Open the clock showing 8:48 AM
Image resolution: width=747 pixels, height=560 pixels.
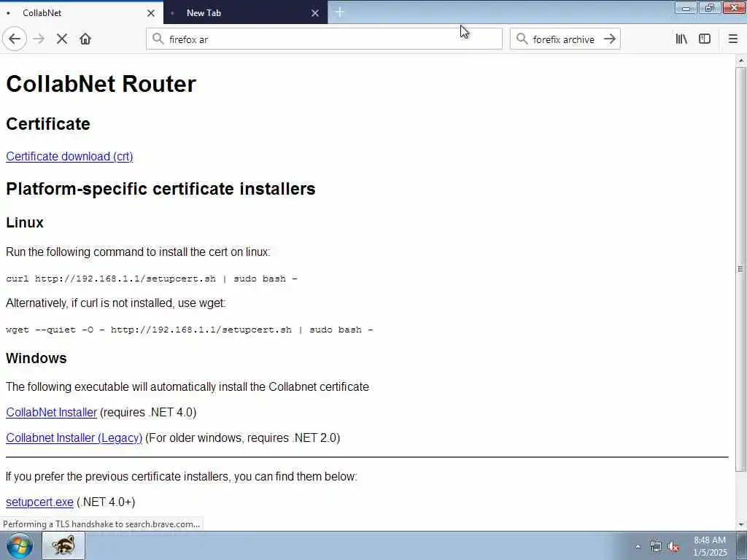point(710,546)
